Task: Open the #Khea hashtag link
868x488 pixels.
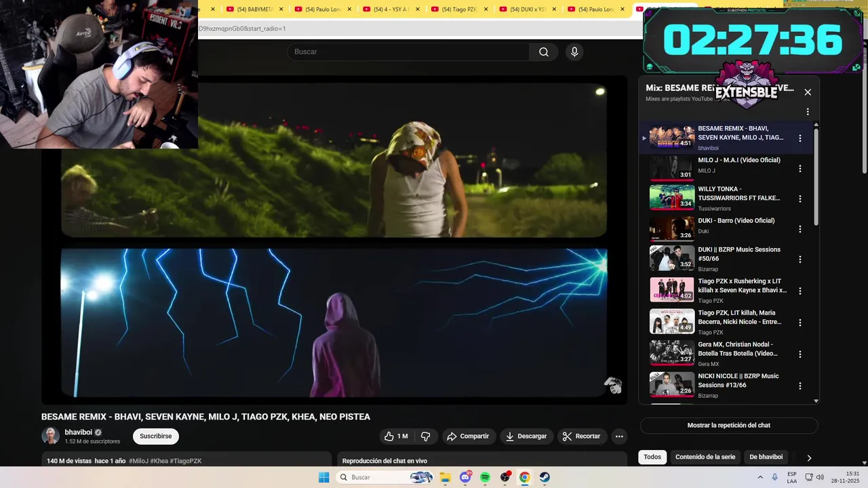Action: (159, 461)
